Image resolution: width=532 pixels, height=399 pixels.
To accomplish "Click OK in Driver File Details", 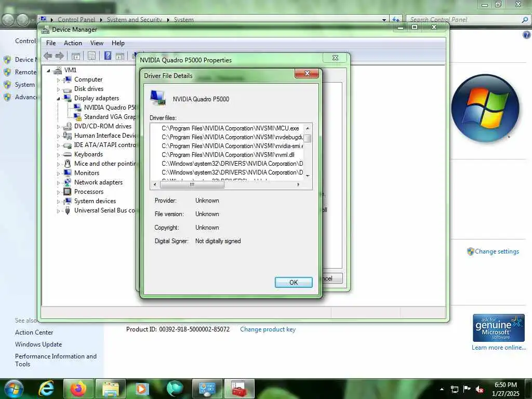I will pyautogui.click(x=294, y=282).
